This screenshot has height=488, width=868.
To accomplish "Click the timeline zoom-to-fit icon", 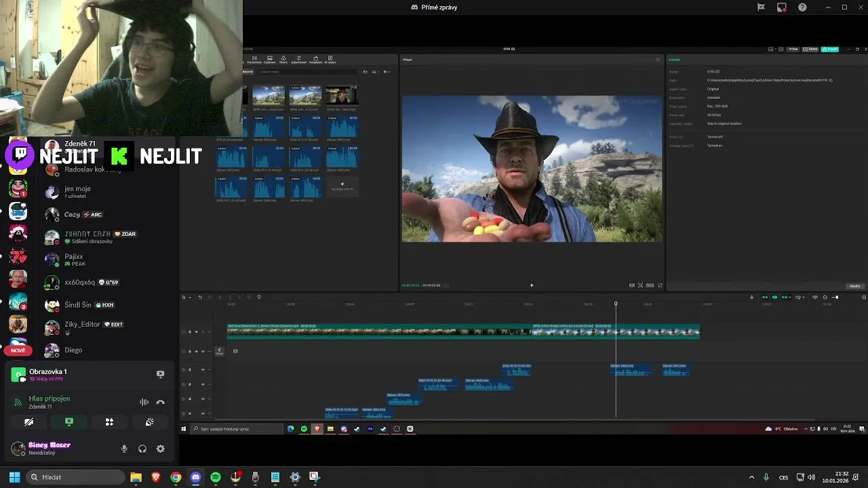I will pyautogui.click(x=864, y=297).
